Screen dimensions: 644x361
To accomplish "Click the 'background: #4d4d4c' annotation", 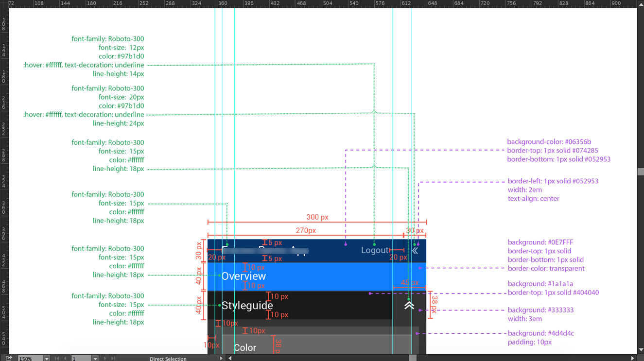I will coord(541,333).
